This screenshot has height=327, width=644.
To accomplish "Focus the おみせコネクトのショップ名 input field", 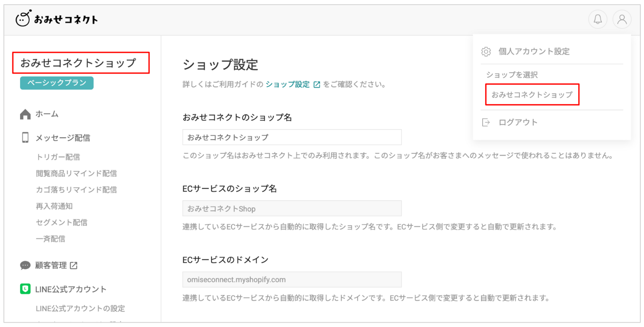I will coord(292,137).
